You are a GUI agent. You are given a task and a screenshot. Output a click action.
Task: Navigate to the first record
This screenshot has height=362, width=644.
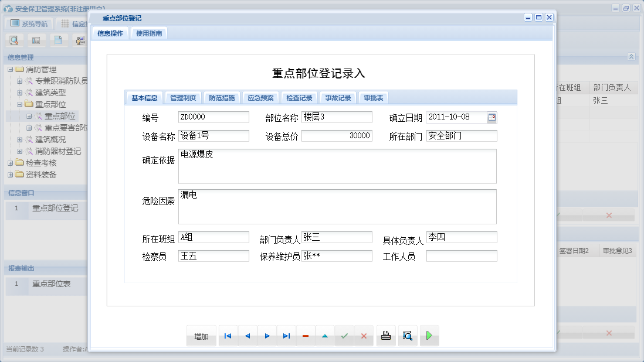pyautogui.click(x=228, y=336)
